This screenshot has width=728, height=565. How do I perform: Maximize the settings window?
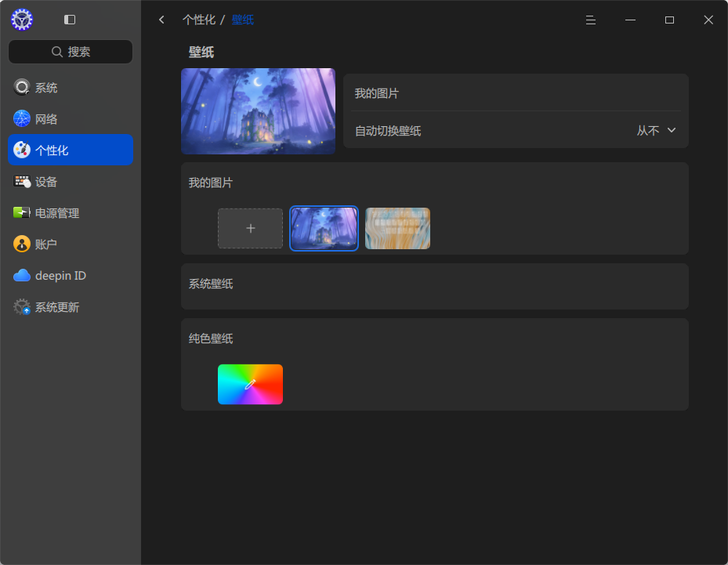669,20
